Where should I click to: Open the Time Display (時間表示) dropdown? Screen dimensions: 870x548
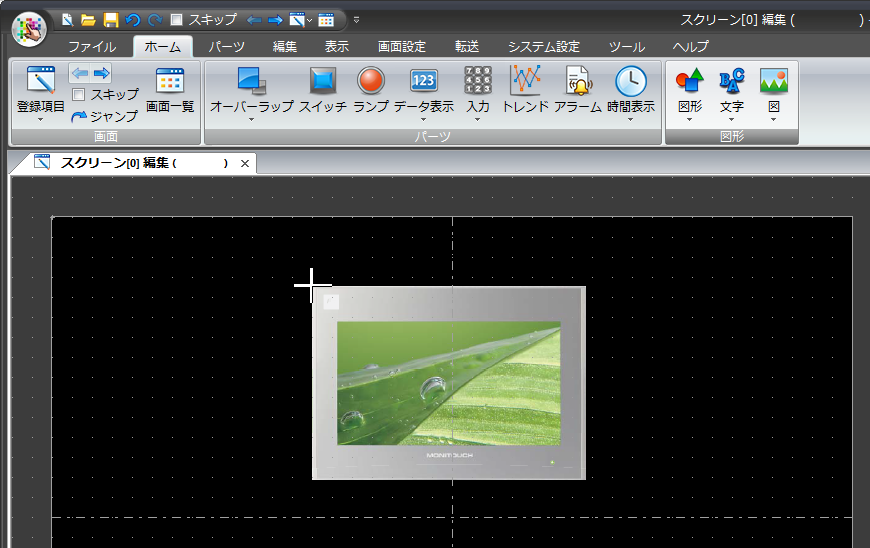[630, 120]
